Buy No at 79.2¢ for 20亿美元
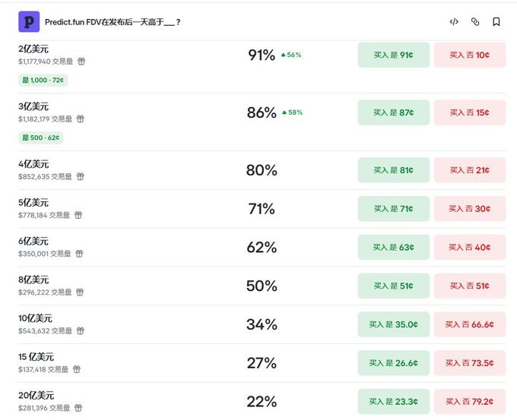The image size is (517, 420). coord(470,402)
